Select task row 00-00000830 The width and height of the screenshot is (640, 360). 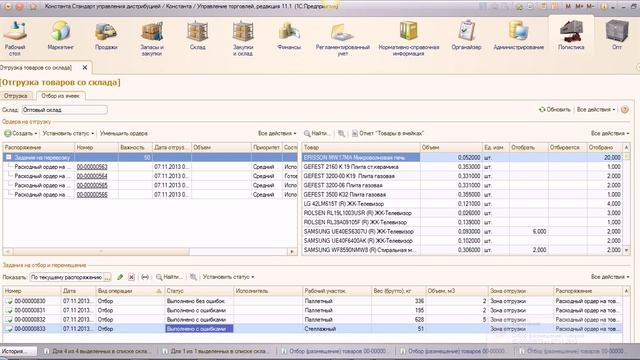[x=313, y=301]
